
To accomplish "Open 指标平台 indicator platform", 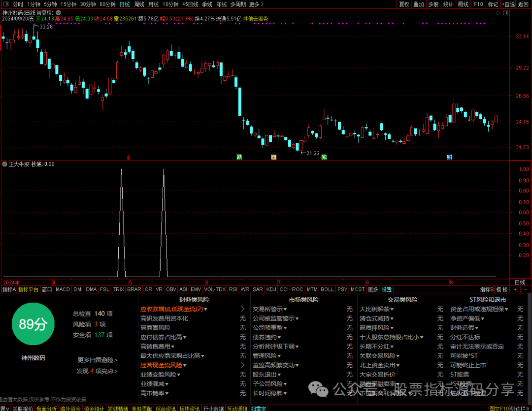I will tap(29, 289).
